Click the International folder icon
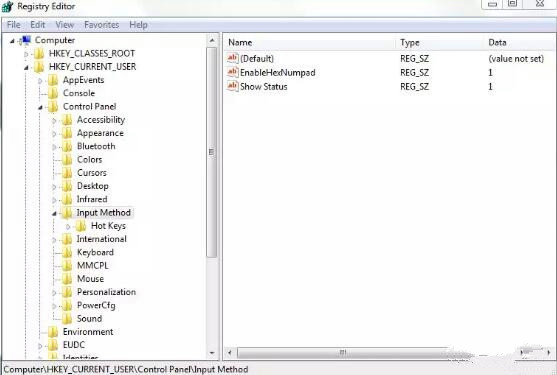Image resolution: width=557 pixels, height=375 pixels. coord(67,239)
